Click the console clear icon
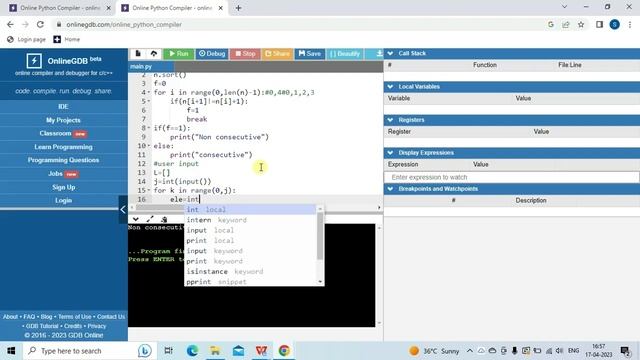 pos(164,219)
